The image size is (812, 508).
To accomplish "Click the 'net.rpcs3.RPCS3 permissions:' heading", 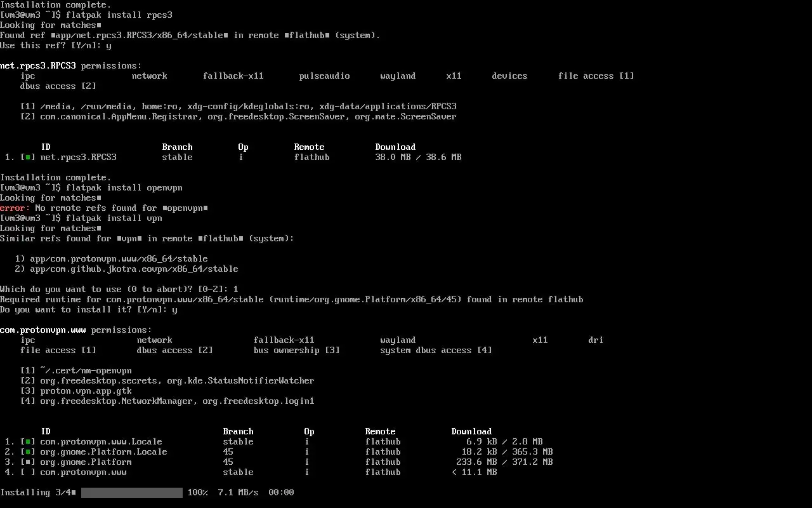I will (x=71, y=66).
